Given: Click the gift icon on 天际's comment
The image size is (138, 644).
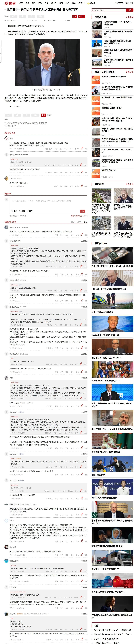Looking at the screenshot, I should [82, 149].
